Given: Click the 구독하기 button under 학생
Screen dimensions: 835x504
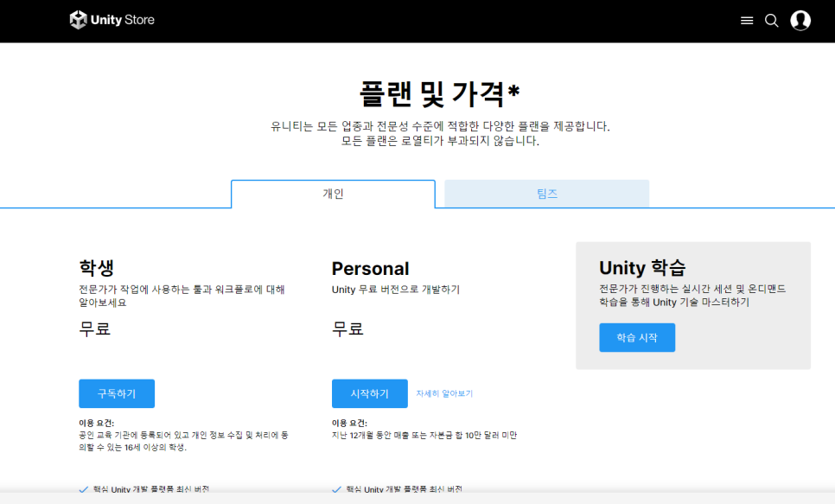Looking at the screenshot, I should (x=117, y=393).
